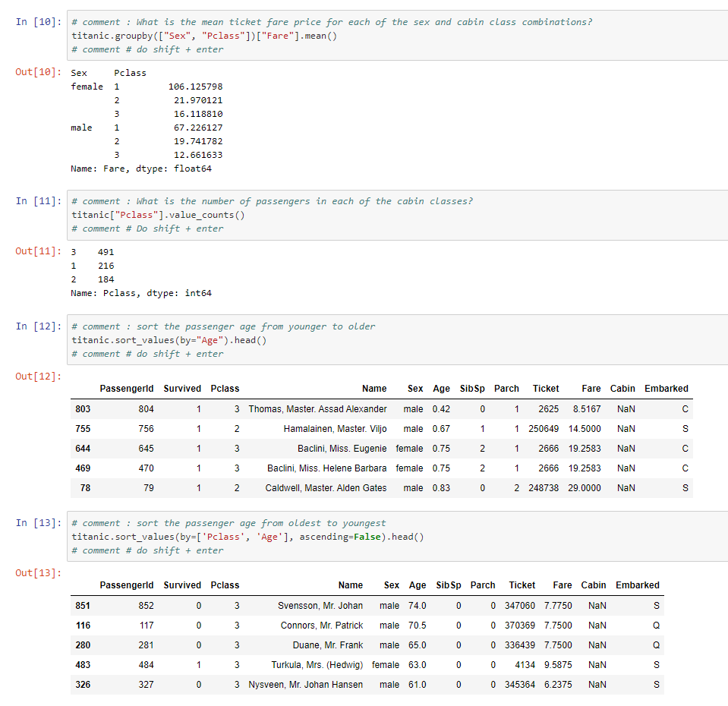Click the Ticket column header in Out[13] table

click(522, 585)
